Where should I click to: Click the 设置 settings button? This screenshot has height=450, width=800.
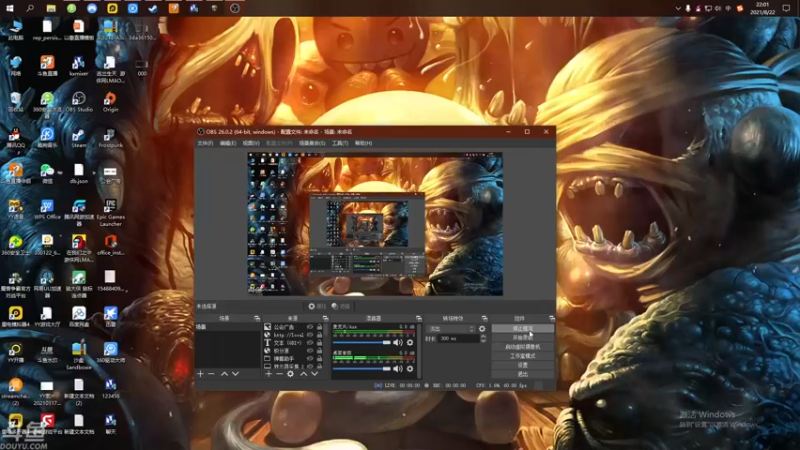click(x=523, y=364)
